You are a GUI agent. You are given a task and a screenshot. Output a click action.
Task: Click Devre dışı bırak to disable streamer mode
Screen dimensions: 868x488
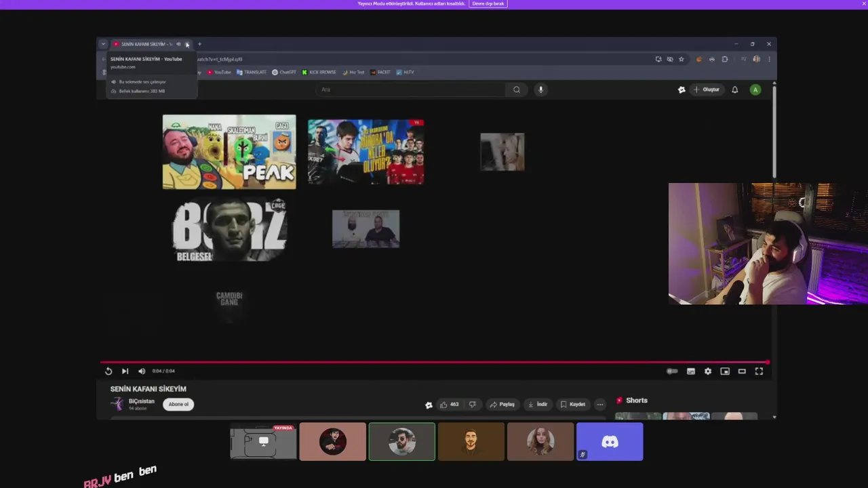coord(488,3)
